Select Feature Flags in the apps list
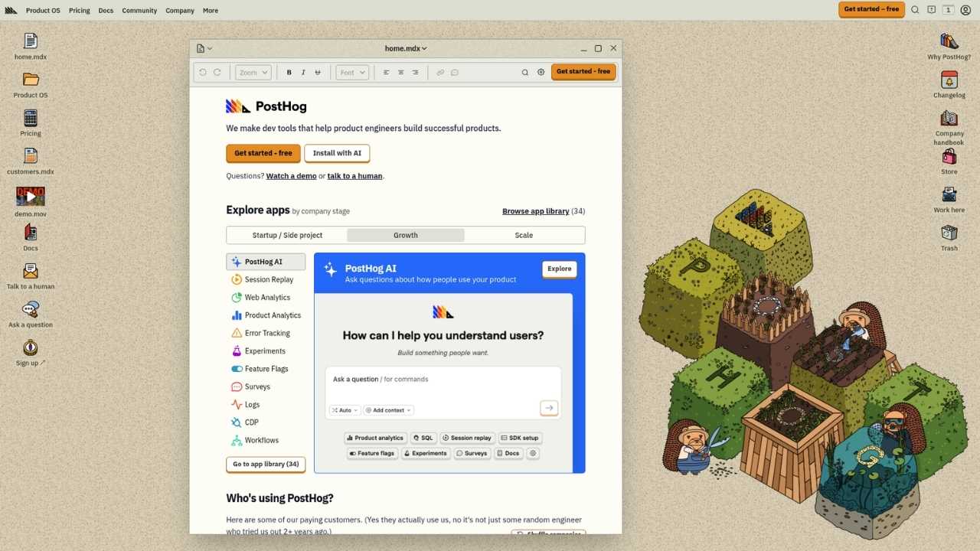 (x=266, y=369)
